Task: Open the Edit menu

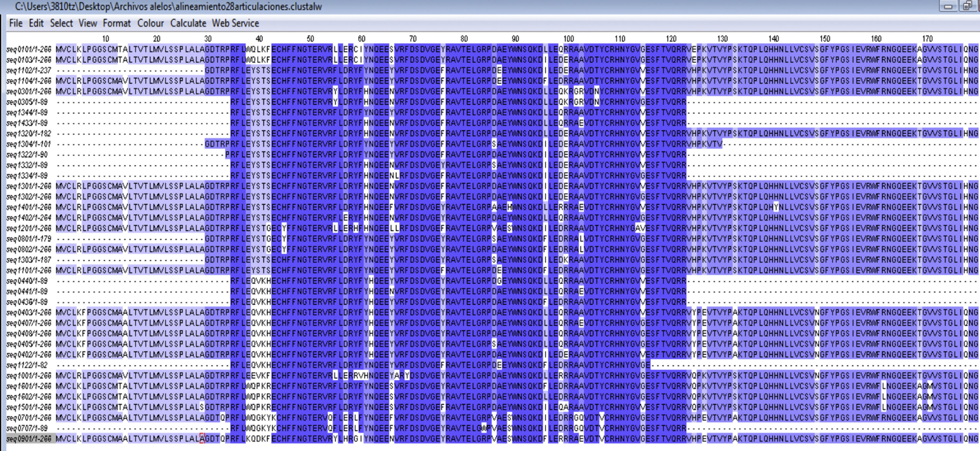Action: pos(36,23)
